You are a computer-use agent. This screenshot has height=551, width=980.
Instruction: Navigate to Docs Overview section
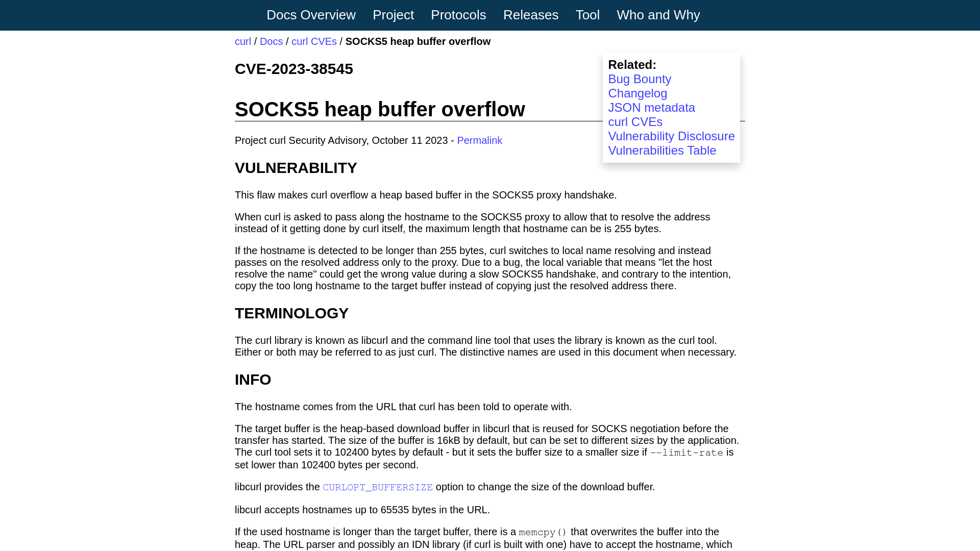pos(311,15)
